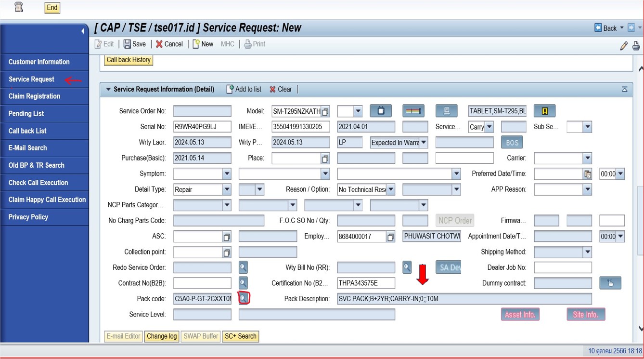
Task: Click the TV icon button beside Model
Action: coord(381,111)
